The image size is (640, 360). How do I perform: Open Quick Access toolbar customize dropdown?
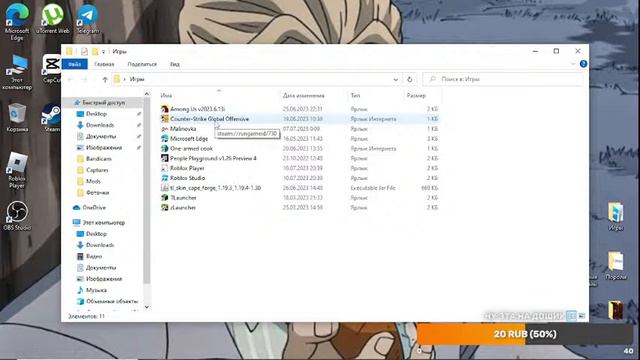click(x=104, y=51)
